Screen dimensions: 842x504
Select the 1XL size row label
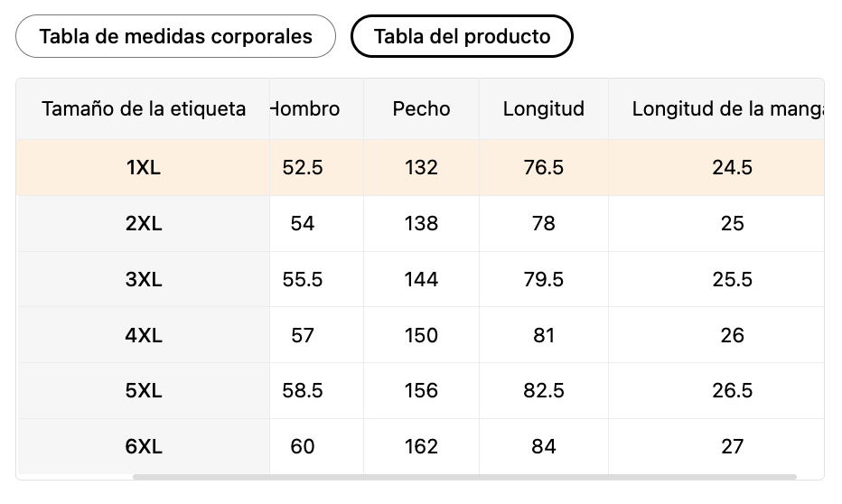click(144, 167)
